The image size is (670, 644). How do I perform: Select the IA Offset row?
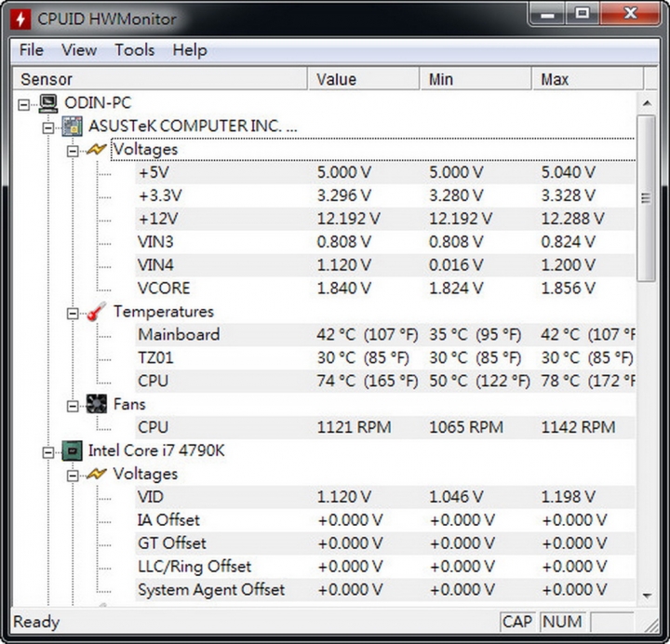pos(384,520)
